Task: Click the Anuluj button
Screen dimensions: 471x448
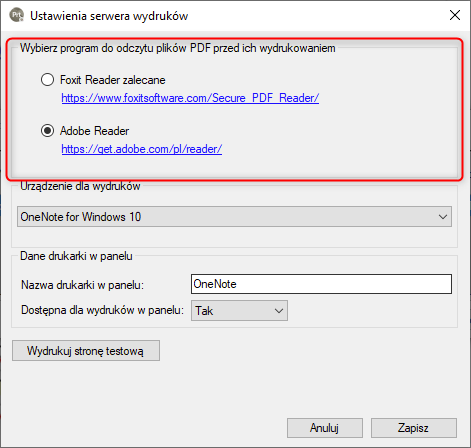Action: pyautogui.click(x=325, y=428)
